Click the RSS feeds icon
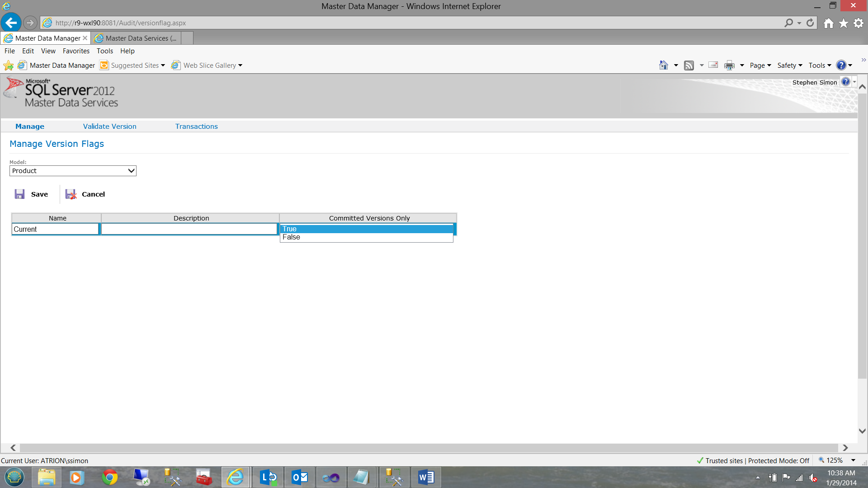This screenshot has height=488, width=868. tap(689, 66)
